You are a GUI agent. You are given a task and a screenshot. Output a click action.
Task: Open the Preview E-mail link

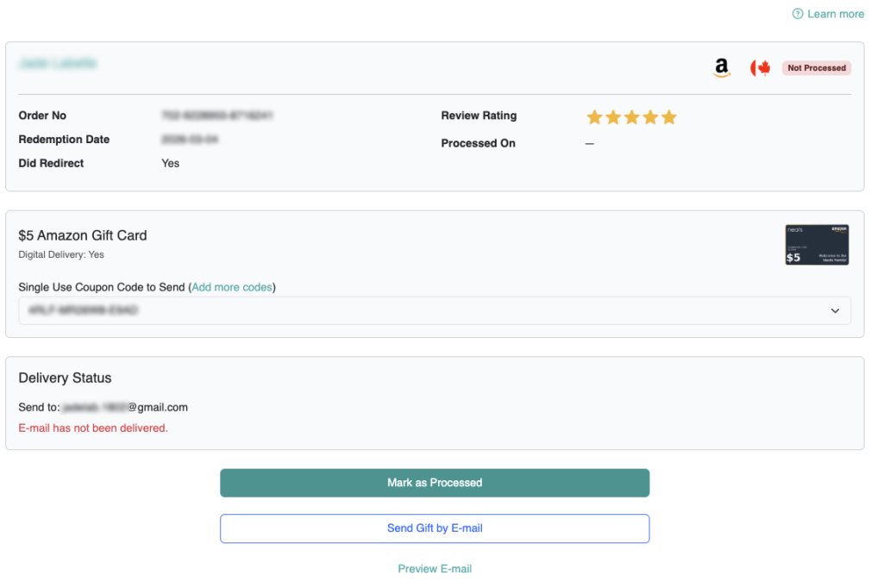coord(435,569)
